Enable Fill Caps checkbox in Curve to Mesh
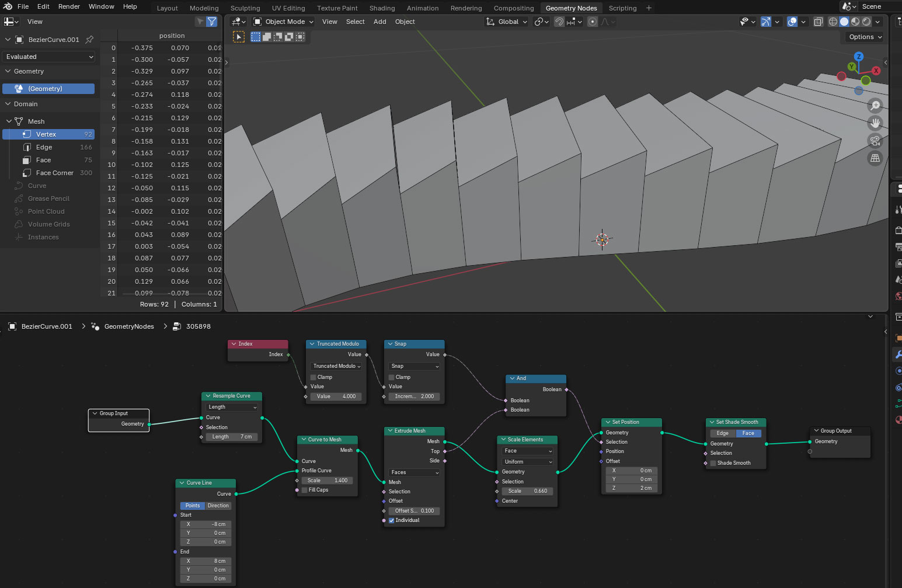 305,490
